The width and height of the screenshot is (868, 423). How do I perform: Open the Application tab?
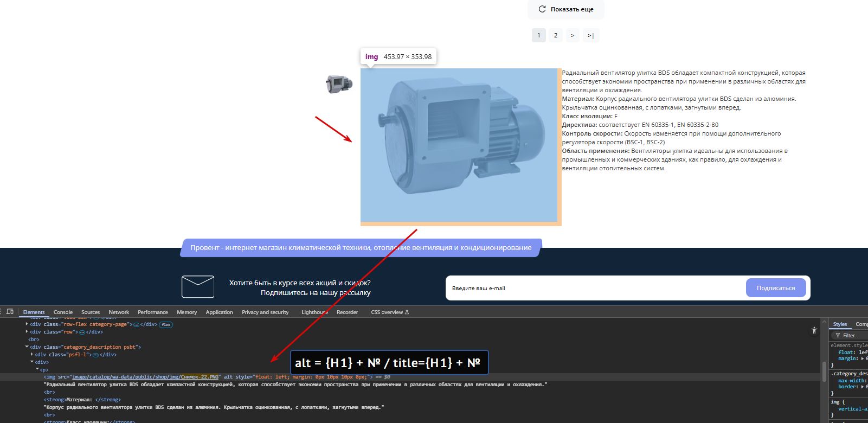219,312
